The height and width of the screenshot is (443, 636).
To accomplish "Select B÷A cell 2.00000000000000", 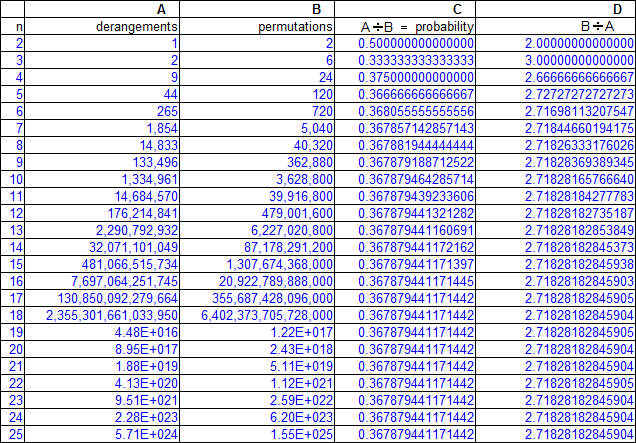I will [x=556, y=43].
